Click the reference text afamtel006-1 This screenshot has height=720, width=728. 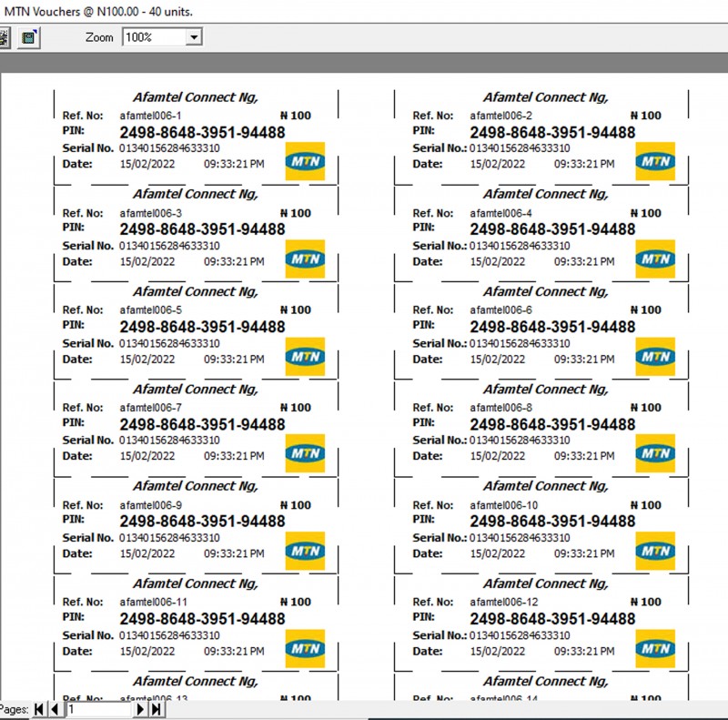(150, 116)
